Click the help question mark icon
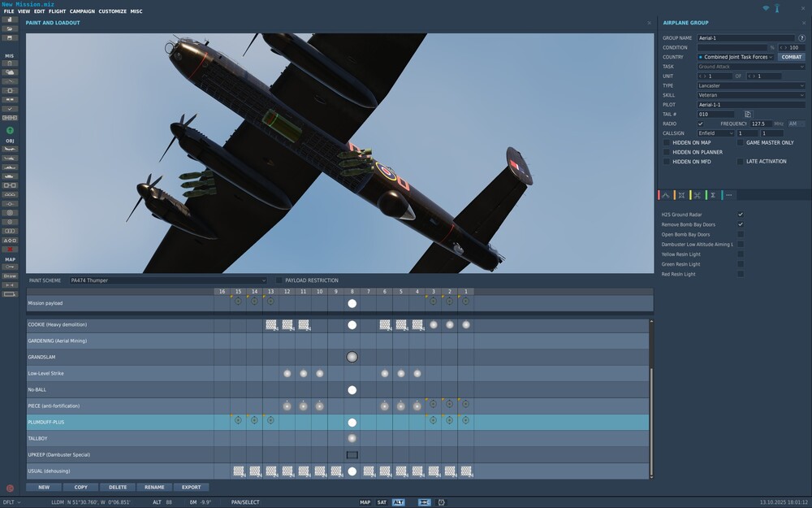Image resolution: width=812 pixels, height=508 pixels. coord(801,38)
